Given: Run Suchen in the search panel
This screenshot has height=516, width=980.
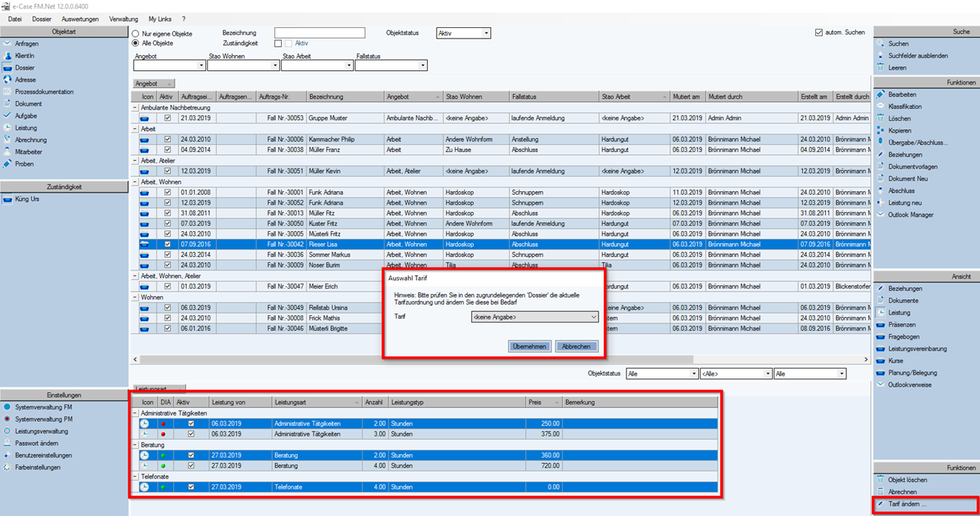Looking at the screenshot, I should (x=898, y=44).
